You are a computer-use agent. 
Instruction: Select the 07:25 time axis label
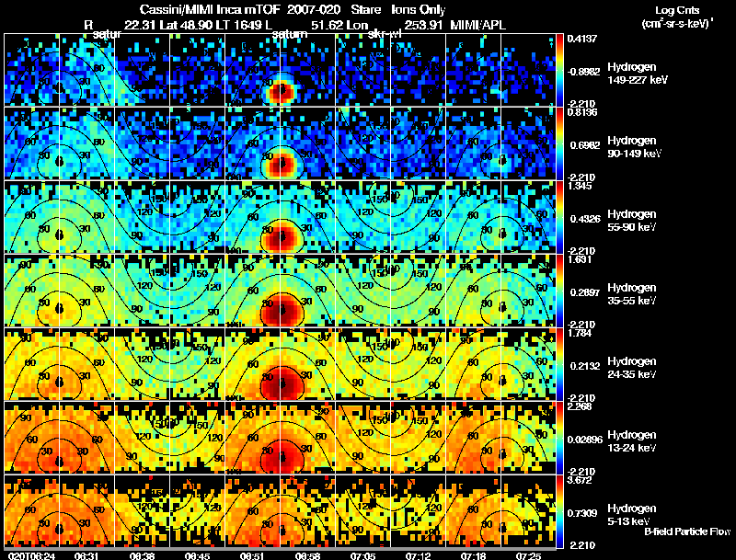coord(527,556)
